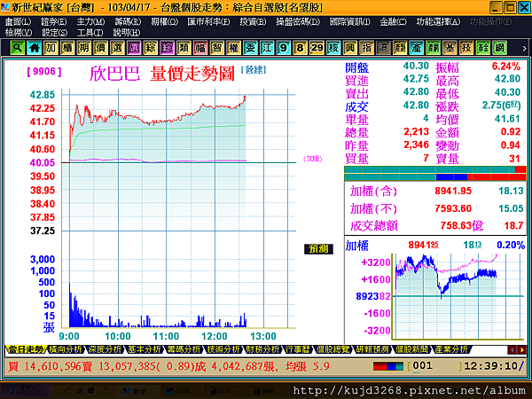Open the 核 toolbar icon
This screenshot has height=399, width=532.
[x=333, y=48]
